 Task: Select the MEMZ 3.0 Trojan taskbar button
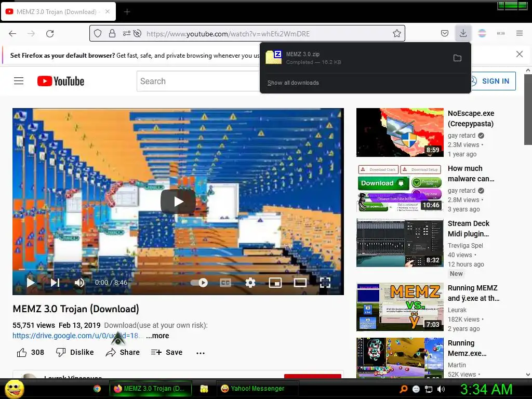[150, 389]
